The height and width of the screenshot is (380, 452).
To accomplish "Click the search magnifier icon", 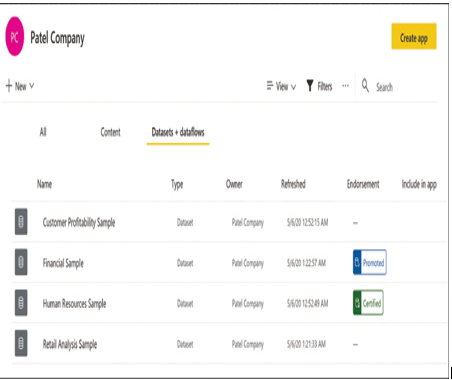I will pyautogui.click(x=365, y=86).
